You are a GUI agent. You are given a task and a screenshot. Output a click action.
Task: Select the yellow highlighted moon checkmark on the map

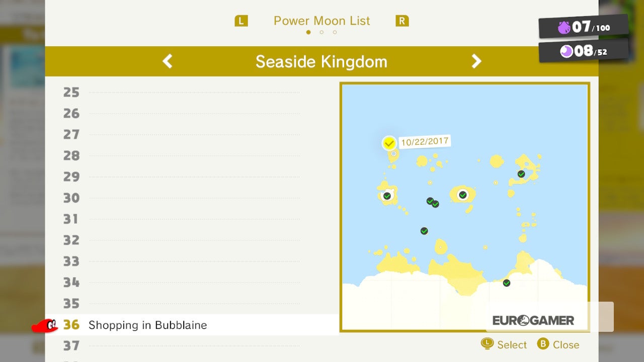(x=389, y=143)
